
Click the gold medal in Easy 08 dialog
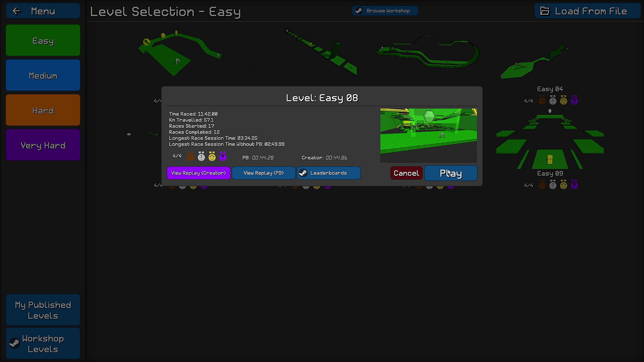[212, 157]
